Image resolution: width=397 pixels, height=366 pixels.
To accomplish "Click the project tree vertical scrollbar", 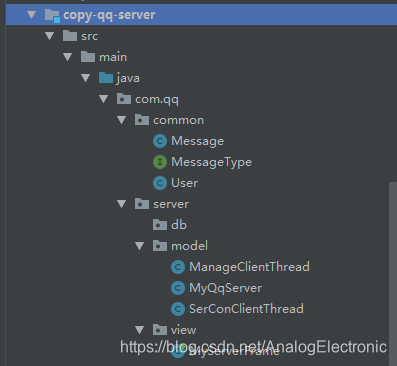I will [393, 273].
